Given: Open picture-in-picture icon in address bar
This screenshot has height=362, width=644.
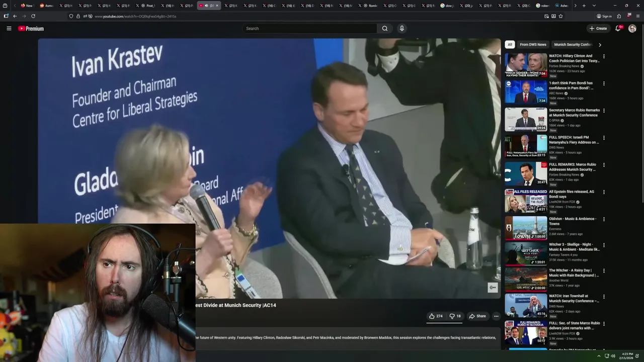Looking at the screenshot, I should tap(546, 16).
